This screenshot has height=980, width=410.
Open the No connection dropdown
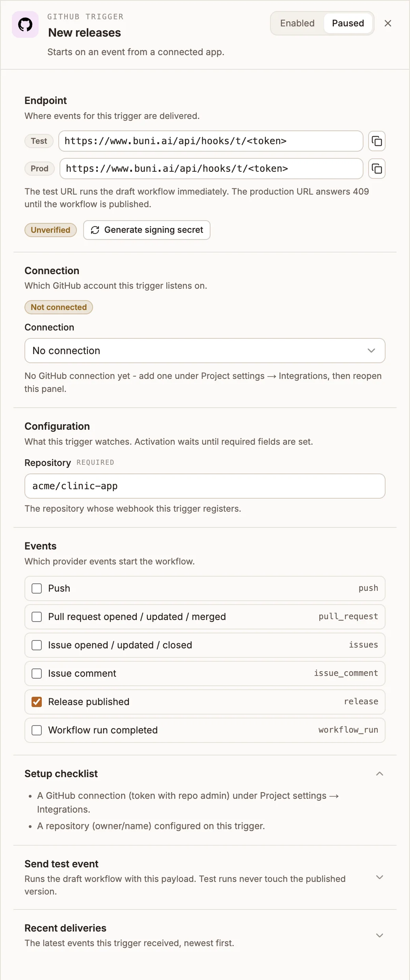point(205,351)
